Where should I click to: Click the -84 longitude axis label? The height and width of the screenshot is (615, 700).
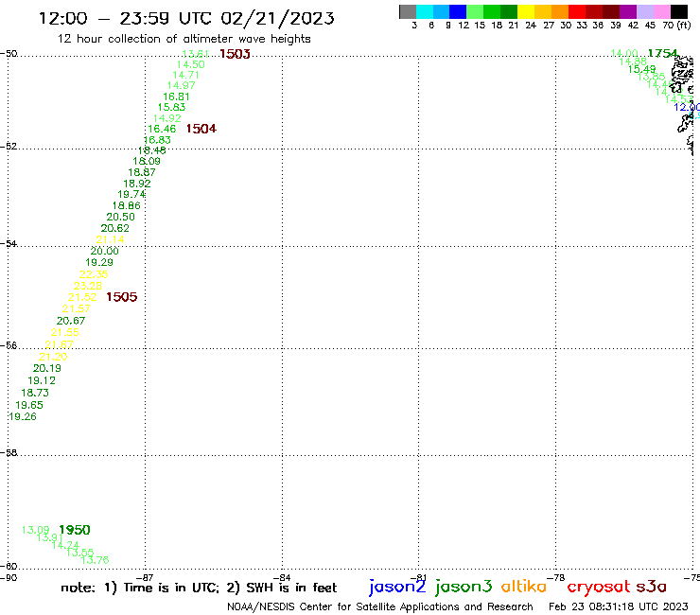(x=281, y=578)
